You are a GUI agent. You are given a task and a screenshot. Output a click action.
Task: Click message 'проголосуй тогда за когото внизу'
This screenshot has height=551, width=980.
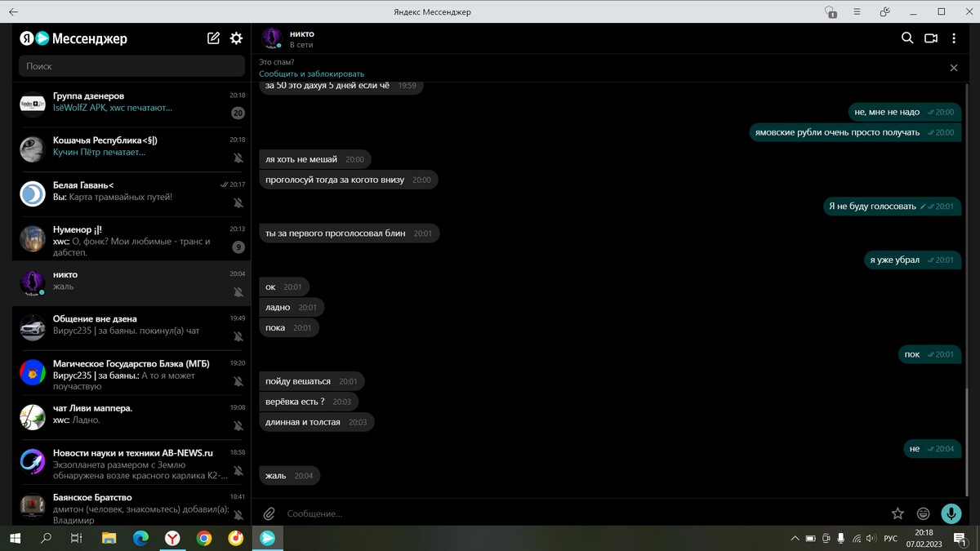pyautogui.click(x=349, y=180)
